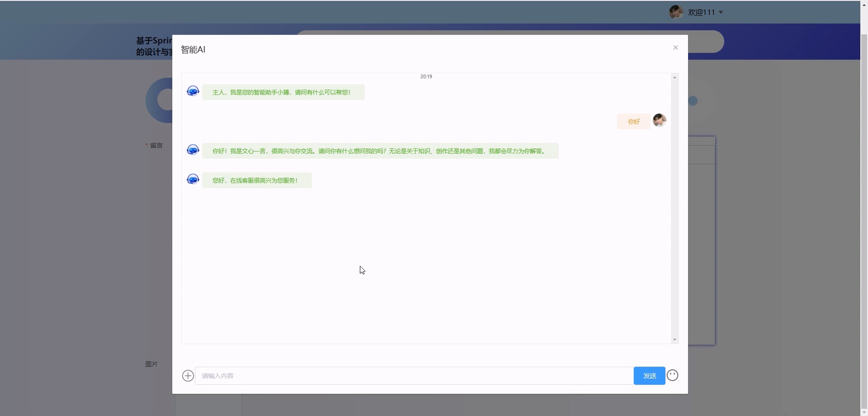Click the plus attachment icon
This screenshot has height=416, width=868.
click(x=188, y=375)
